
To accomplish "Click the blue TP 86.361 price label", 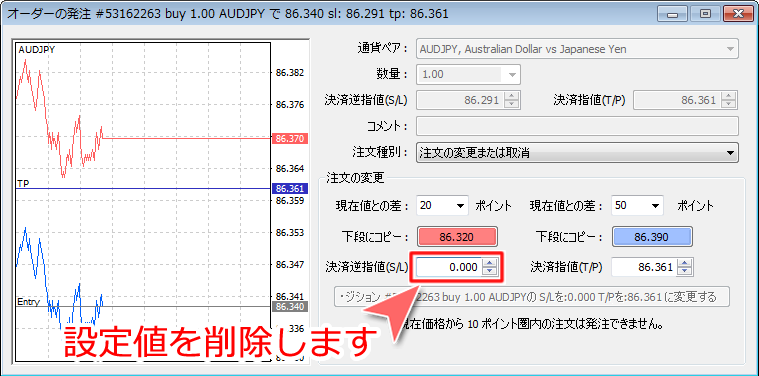I will (289, 189).
